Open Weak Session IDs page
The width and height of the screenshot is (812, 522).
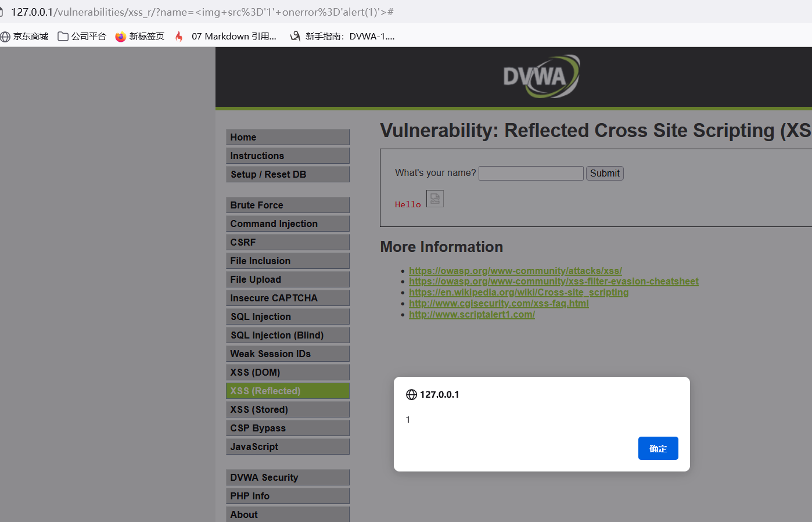pyautogui.click(x=288, y=354)
